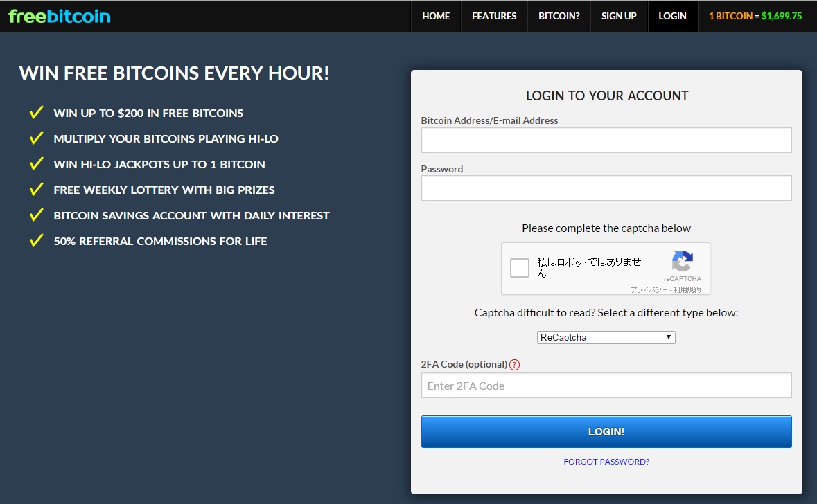Go to the HOME menu item
The image size is (817, 504).
436,16
